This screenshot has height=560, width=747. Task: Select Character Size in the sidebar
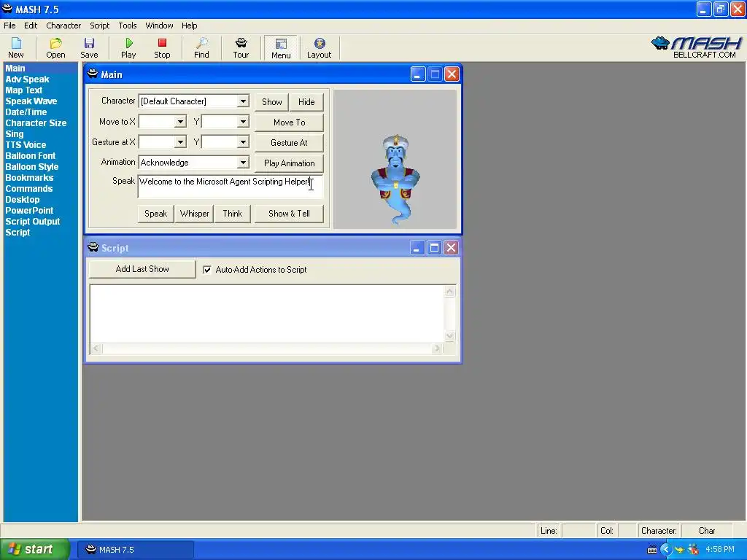[36, 123]
